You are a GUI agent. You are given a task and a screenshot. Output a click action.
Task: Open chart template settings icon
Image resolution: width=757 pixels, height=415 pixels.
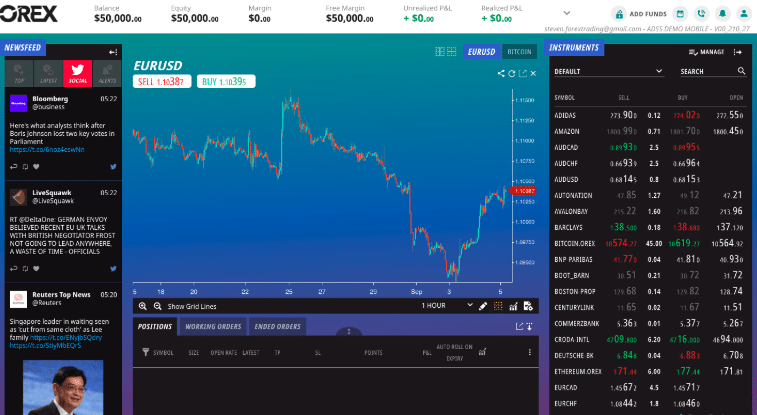[x=528, y=306]
